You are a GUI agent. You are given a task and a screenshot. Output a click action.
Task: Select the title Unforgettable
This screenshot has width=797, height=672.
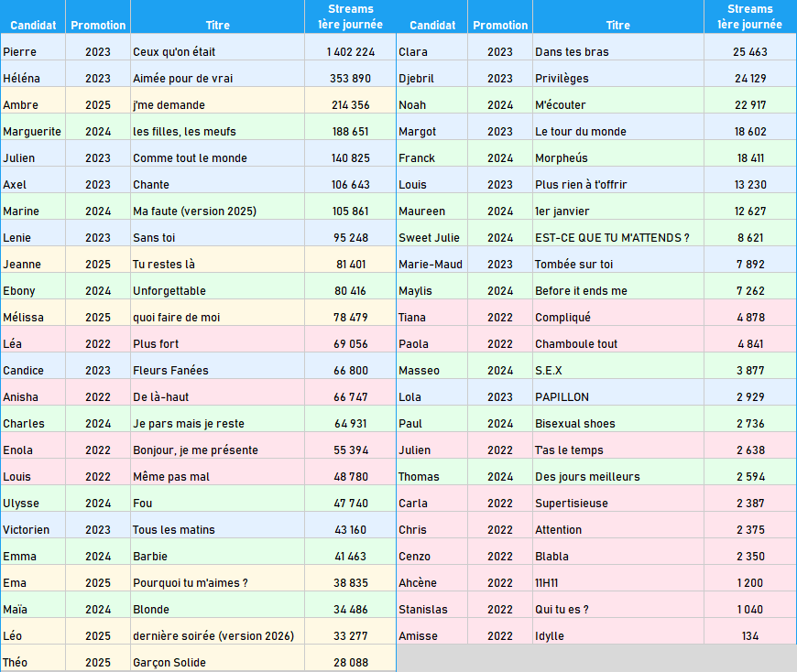coord(217,286)
